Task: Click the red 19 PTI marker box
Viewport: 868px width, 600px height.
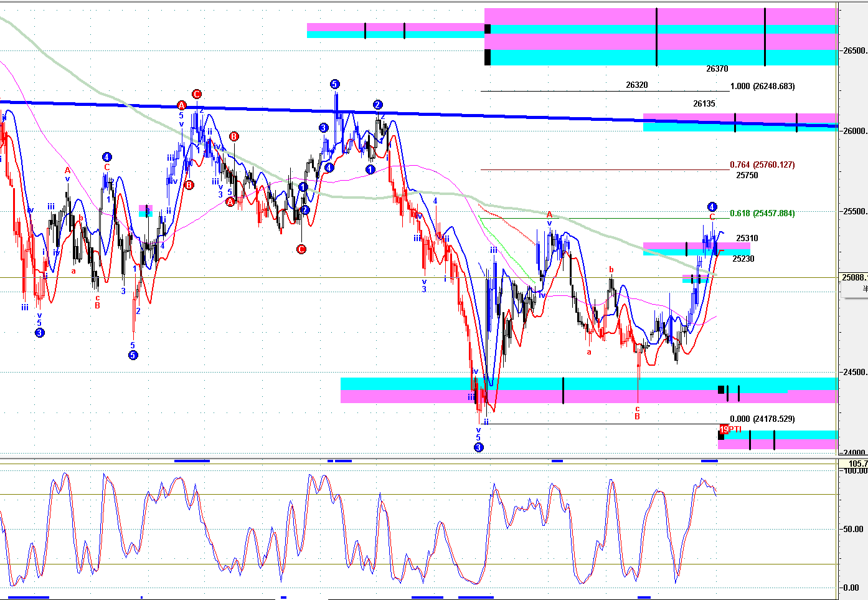Action: (724, 429)
